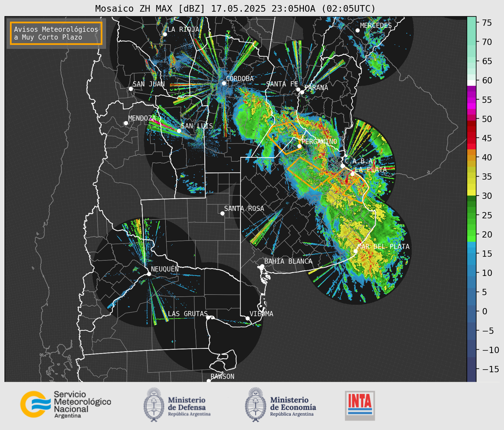Click the −15 scale tick label

click(x=490, y=369)
